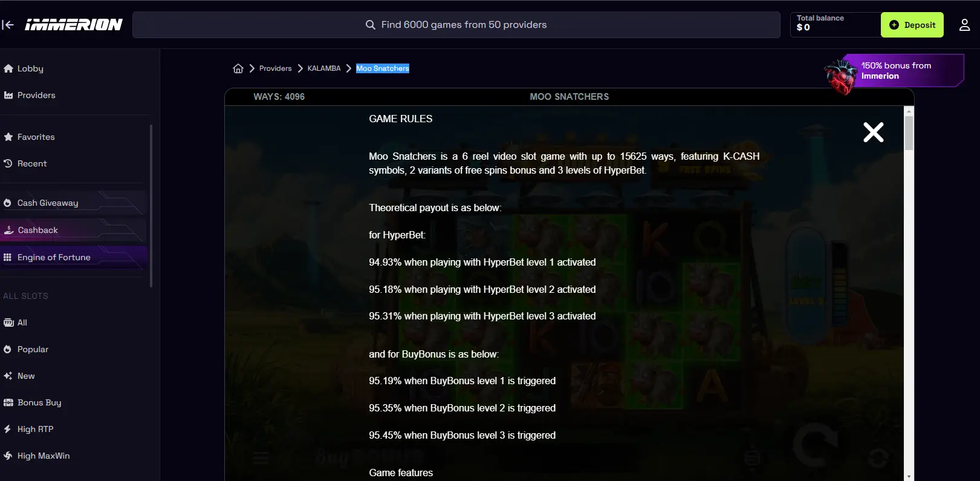
Task: Open the user profile icon
Action: point(964,25)
